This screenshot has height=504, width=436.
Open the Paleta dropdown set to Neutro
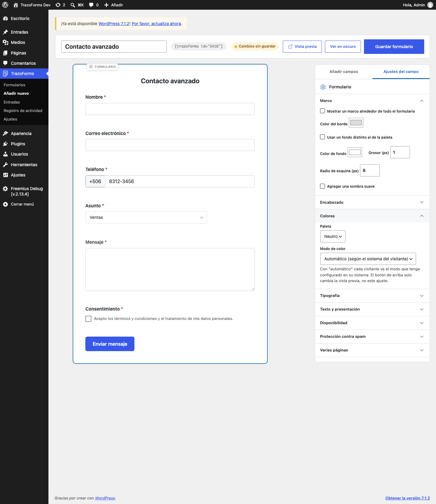coord(333,236)
